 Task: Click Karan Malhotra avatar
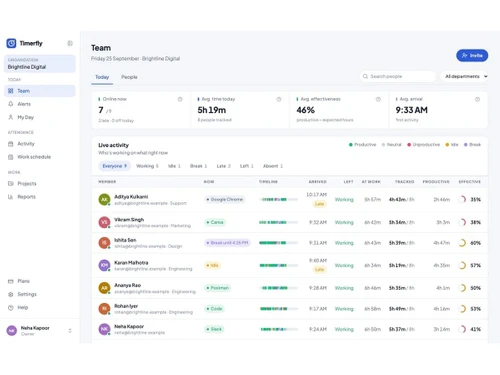(x=104, y=265)
